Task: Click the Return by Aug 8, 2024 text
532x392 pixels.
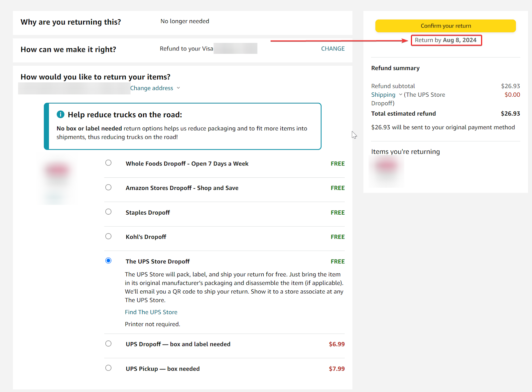Action: (446, 40)
